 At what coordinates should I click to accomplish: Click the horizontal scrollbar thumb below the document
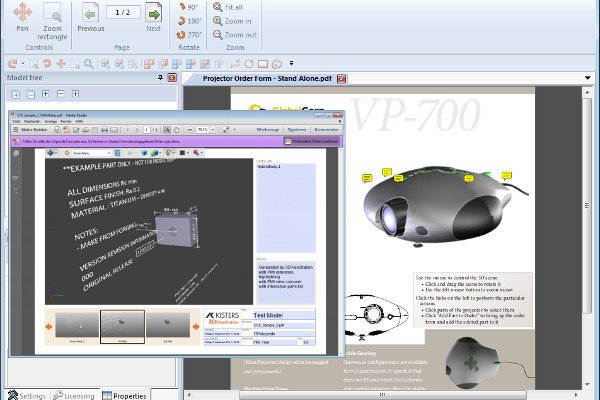(x=383, y=395)
